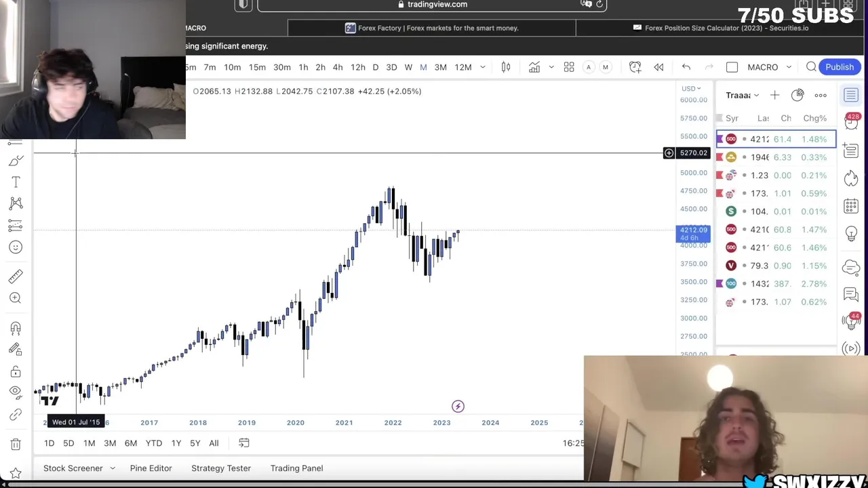Toggle Stay in Drawing Mode pencil-lock

(x=16, y=350)
